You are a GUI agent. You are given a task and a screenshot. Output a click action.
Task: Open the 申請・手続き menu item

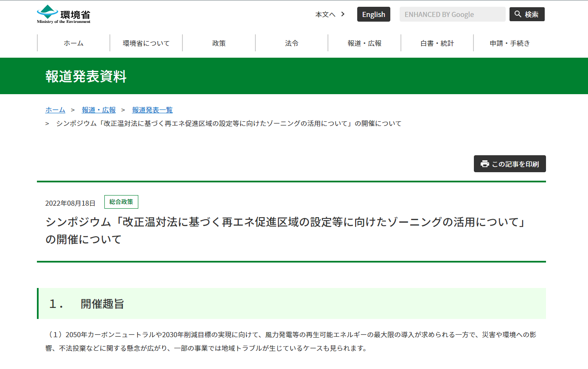[510, 43]
